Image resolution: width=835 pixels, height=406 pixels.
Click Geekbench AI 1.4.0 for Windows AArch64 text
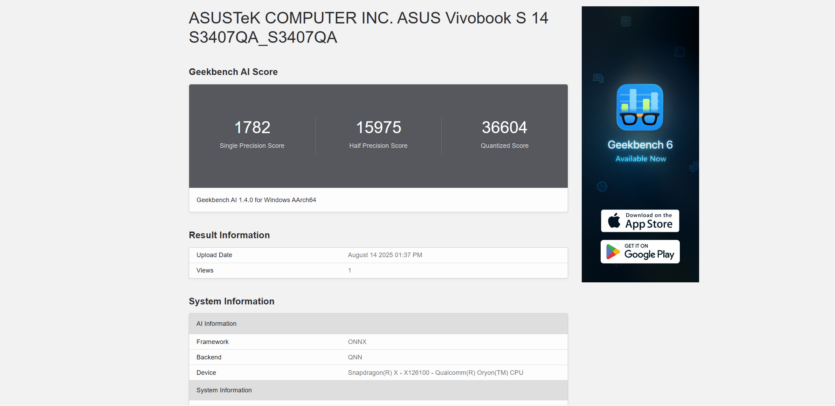tap(256, 200)
